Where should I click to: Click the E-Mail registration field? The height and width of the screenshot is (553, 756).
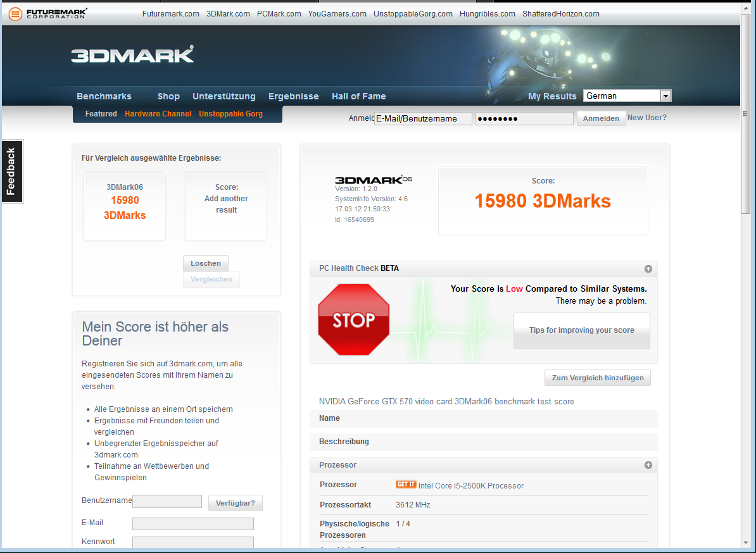pos(193,524)
